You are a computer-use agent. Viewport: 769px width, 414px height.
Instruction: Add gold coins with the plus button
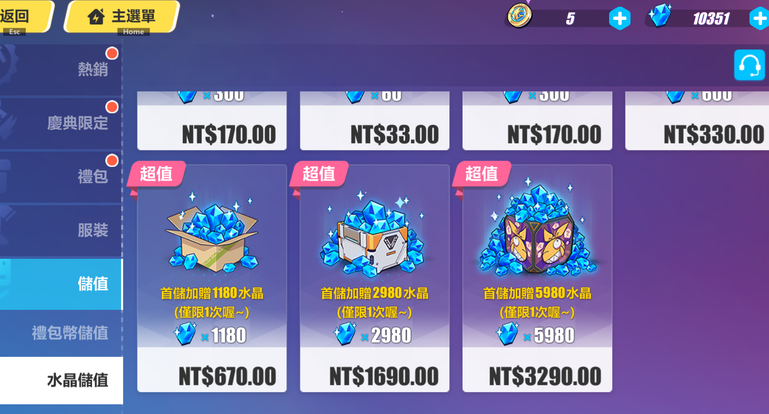tap(619, 19)
